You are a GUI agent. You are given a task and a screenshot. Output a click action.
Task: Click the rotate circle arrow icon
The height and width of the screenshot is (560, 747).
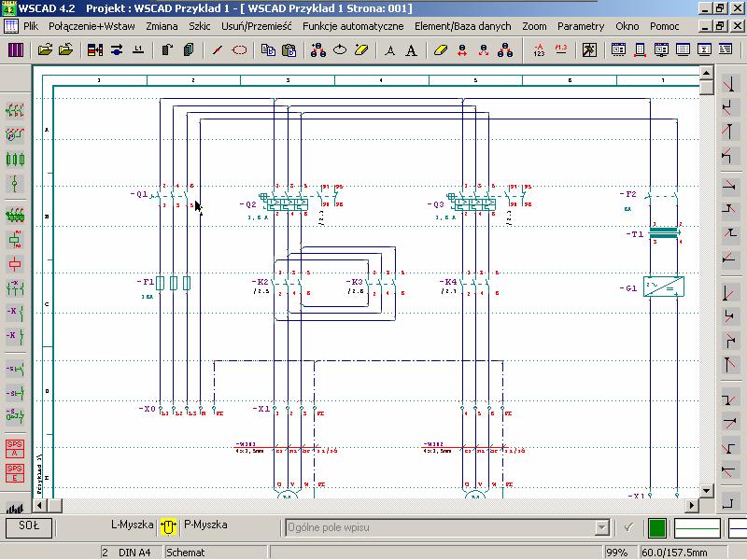[x=340, y=49]
